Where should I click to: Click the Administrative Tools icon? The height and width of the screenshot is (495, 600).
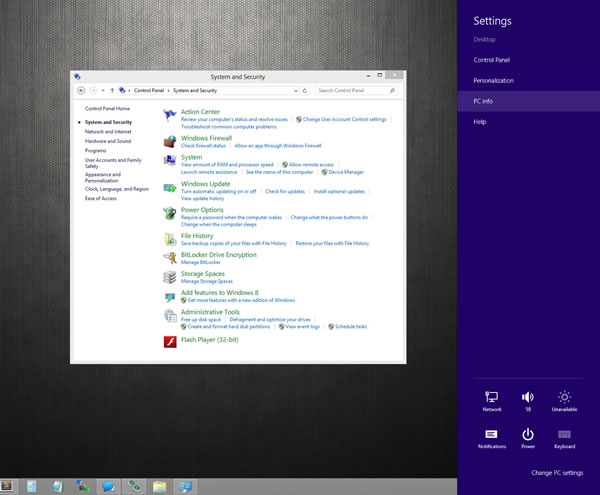[170, 315]
